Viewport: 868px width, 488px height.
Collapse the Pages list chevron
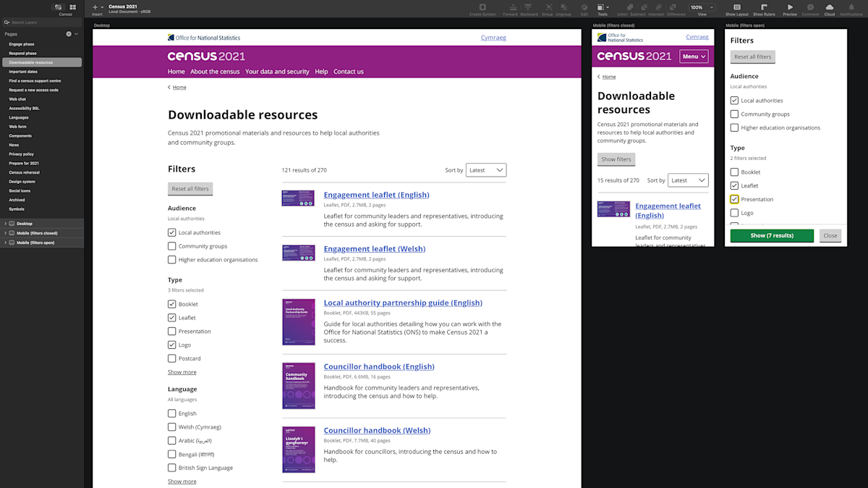77,34
